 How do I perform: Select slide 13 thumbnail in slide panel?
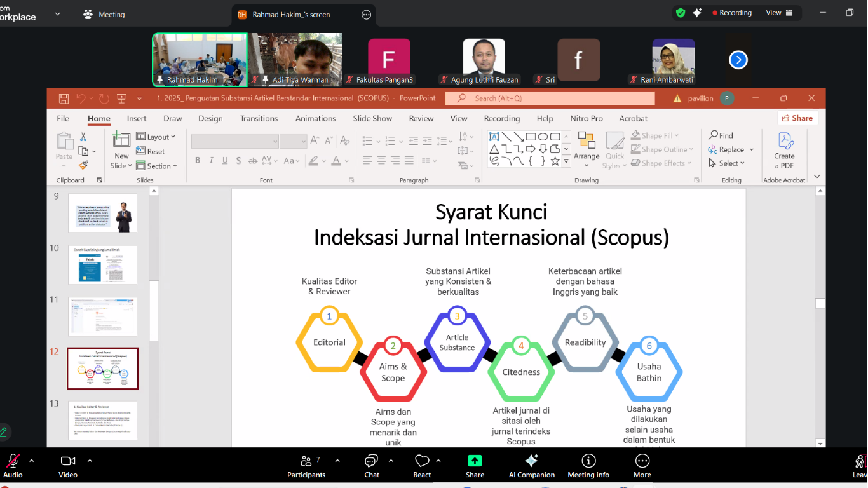coord(102,420)
